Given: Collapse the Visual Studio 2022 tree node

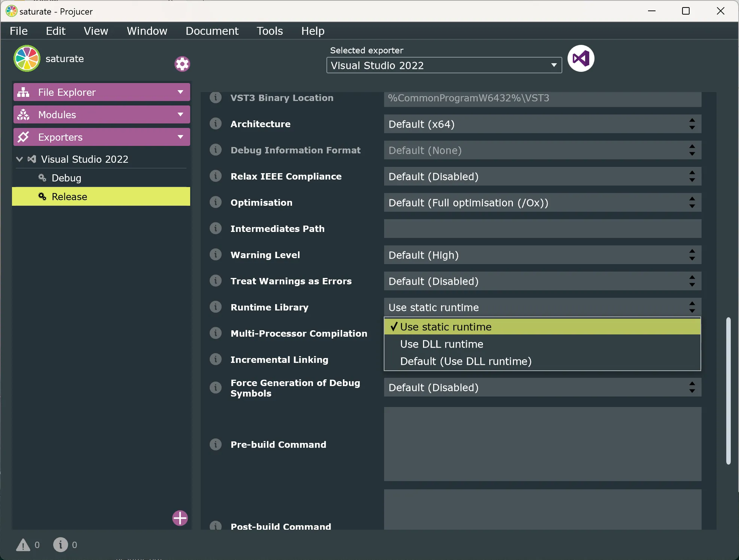Looking at the screenshot, I should (x=19, y=159).
